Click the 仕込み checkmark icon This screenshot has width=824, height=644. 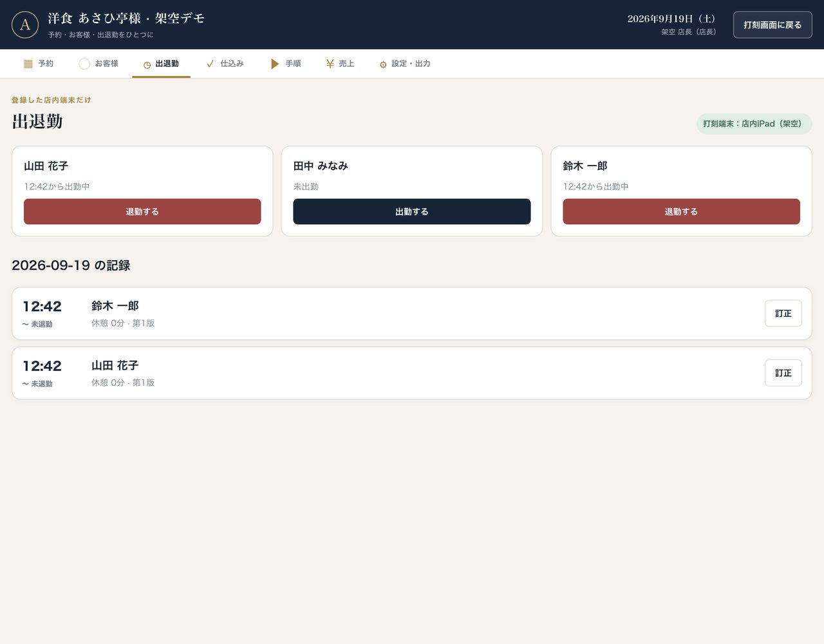(x=210, y=64)
